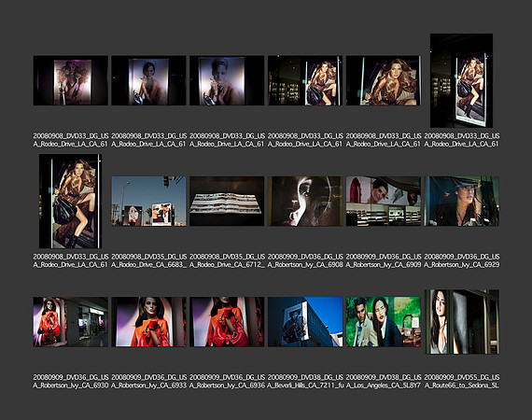The width and height of the screenshot is (532, 420).
Task: Select the label A_Robertson_Ivy_CA_6909
Action: point(384,265)
